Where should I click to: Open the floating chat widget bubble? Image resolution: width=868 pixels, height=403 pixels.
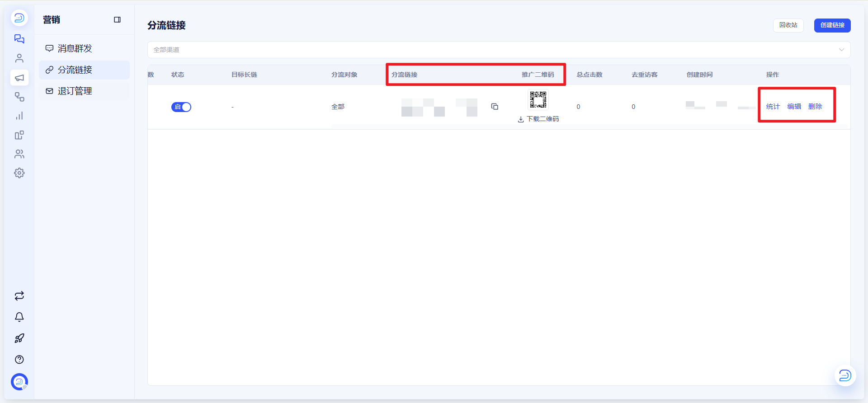pyautogui.click(x=845, y=375)
